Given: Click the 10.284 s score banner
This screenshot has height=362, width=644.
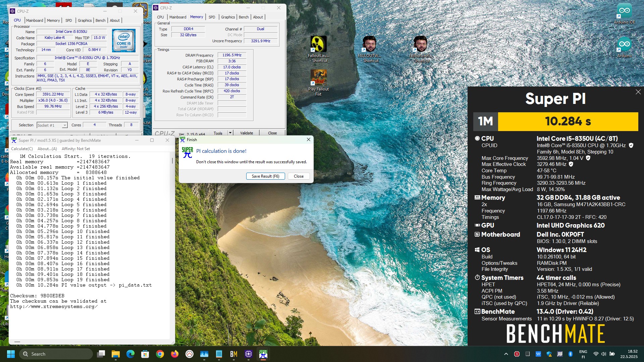Looking at the screenshot, I should pyautogui.click(x=568, y=121).
